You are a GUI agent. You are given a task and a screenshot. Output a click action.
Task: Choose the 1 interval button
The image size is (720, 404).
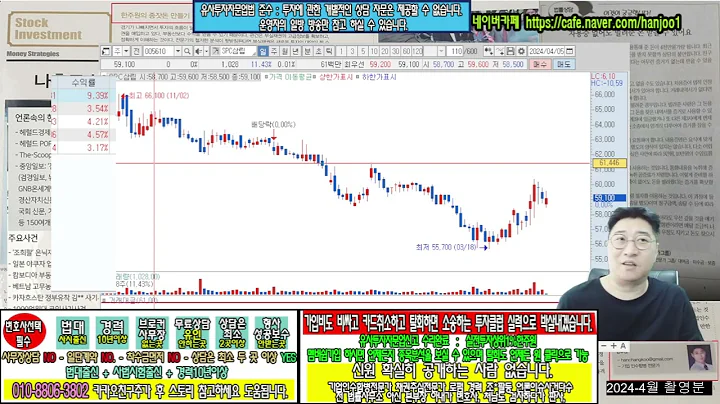click(x=341, y=51)
